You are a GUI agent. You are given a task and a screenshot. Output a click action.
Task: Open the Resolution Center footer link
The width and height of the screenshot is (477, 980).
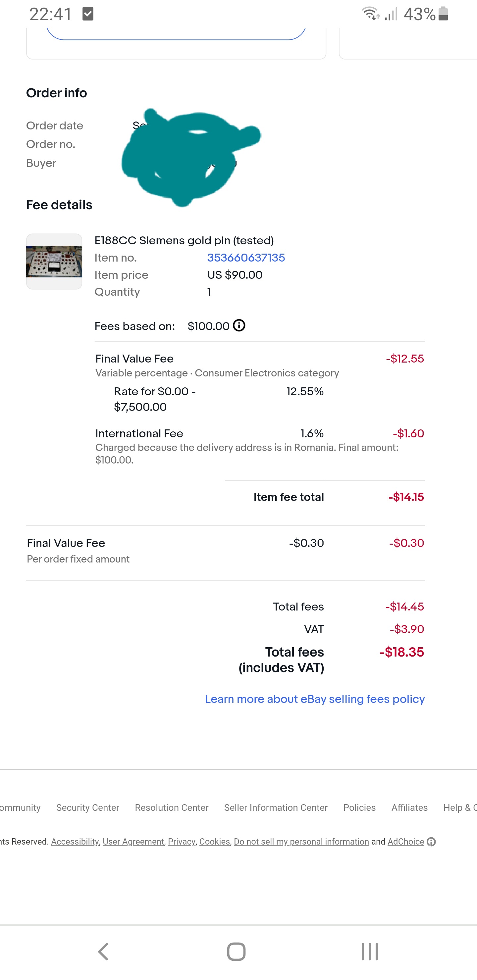tap(172, 808)
